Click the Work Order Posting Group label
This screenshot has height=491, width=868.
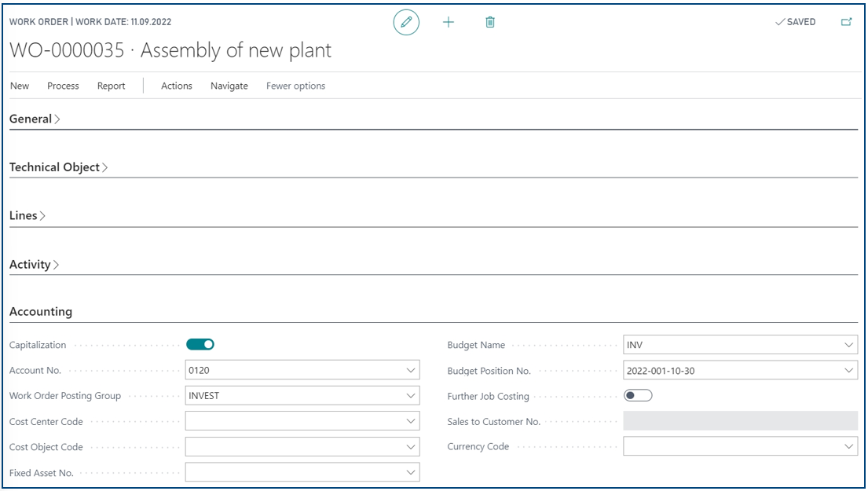(64, 396)
